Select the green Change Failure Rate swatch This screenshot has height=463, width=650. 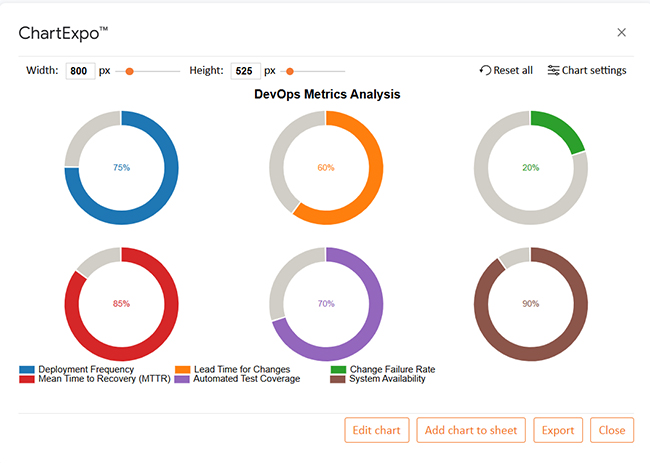(x=338, y=369)
